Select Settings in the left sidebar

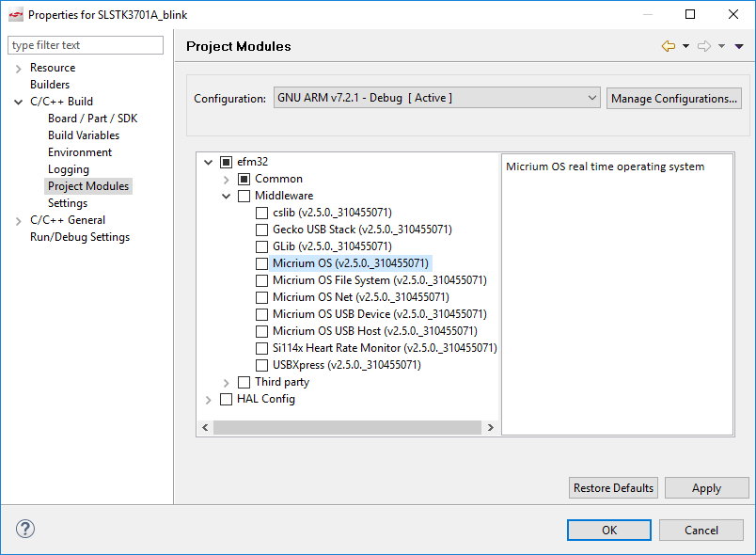67,202
